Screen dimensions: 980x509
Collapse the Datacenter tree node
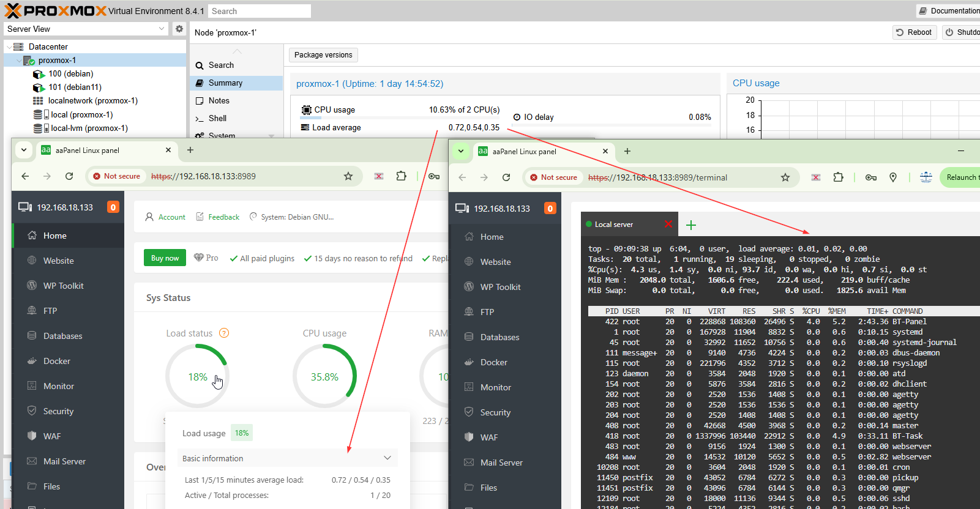pos(9,46)
